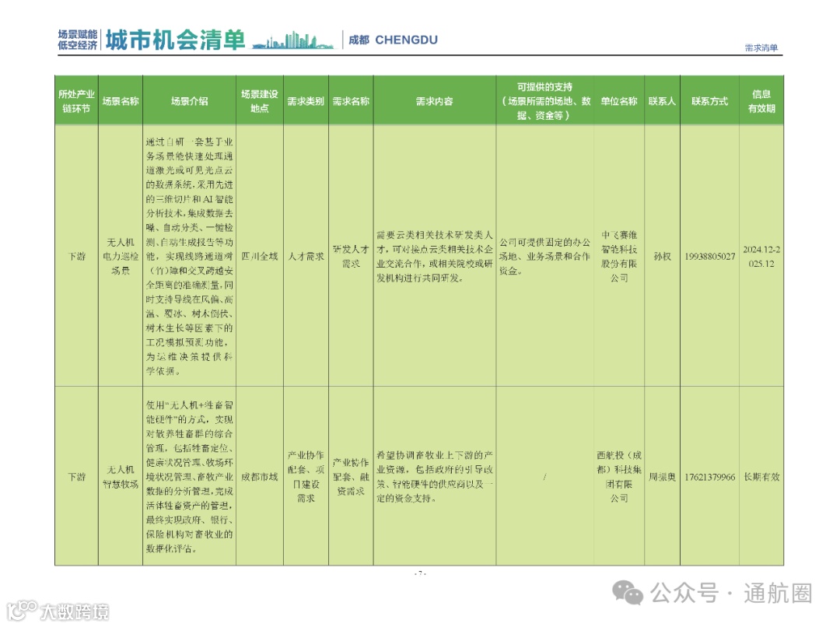Click the description starting 通过自研一套基于业务场景
The image size is (840, 627).
[189, 256]
